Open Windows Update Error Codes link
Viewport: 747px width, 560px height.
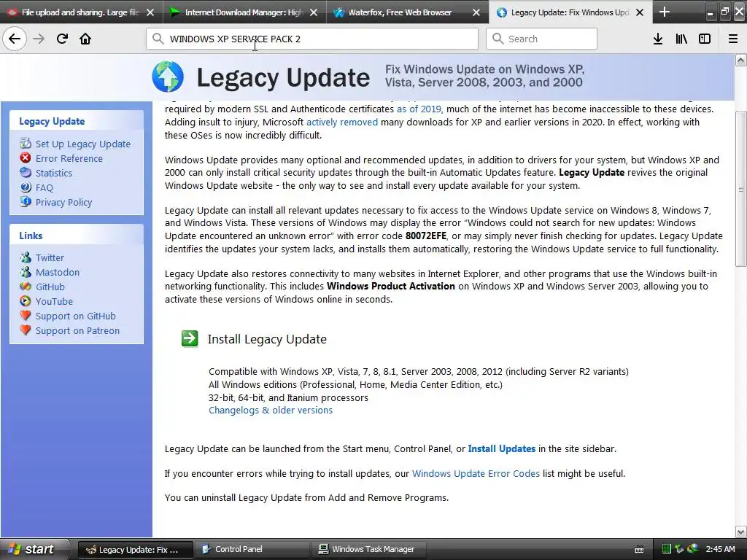click(x=476, y=473)
